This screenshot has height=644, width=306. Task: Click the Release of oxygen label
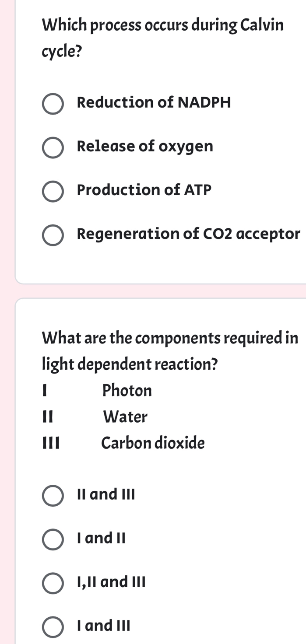tap(144, 147)
